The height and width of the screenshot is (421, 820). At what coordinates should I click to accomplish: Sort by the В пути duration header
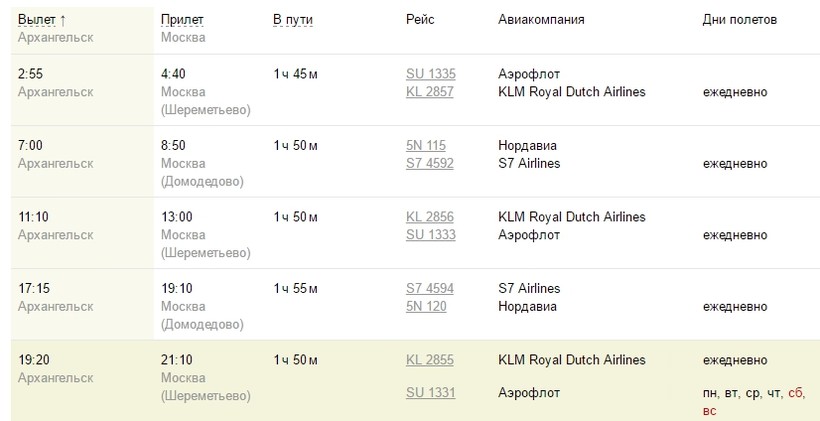click(x=293, y=20)
